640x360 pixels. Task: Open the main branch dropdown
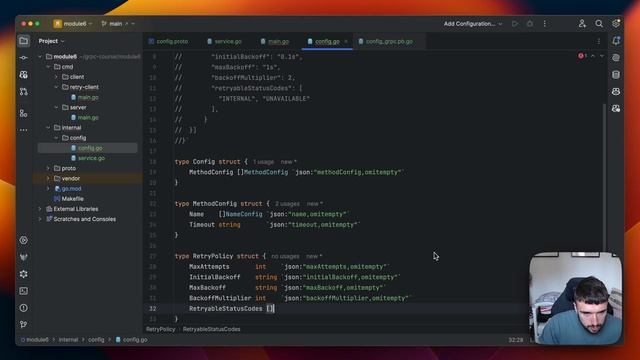tap(118, 24)
